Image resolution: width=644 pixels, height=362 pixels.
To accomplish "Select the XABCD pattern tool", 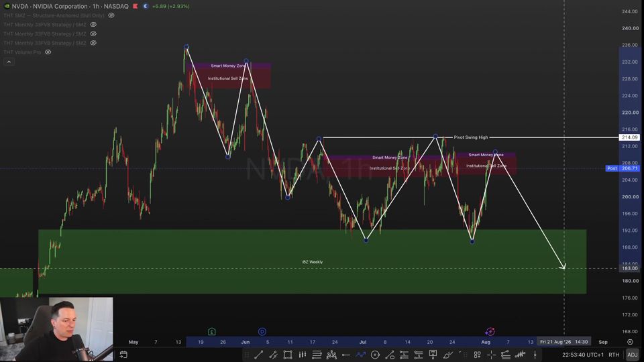I will (331, 355).
